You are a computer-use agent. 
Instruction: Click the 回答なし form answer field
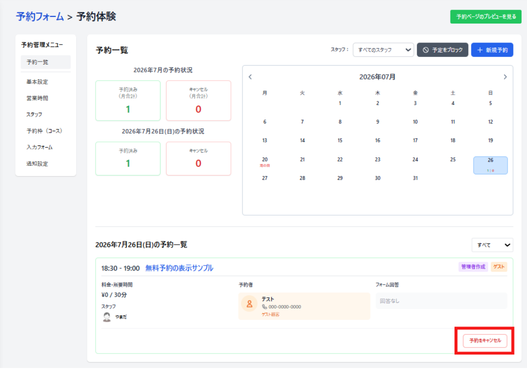click(441, 301)
